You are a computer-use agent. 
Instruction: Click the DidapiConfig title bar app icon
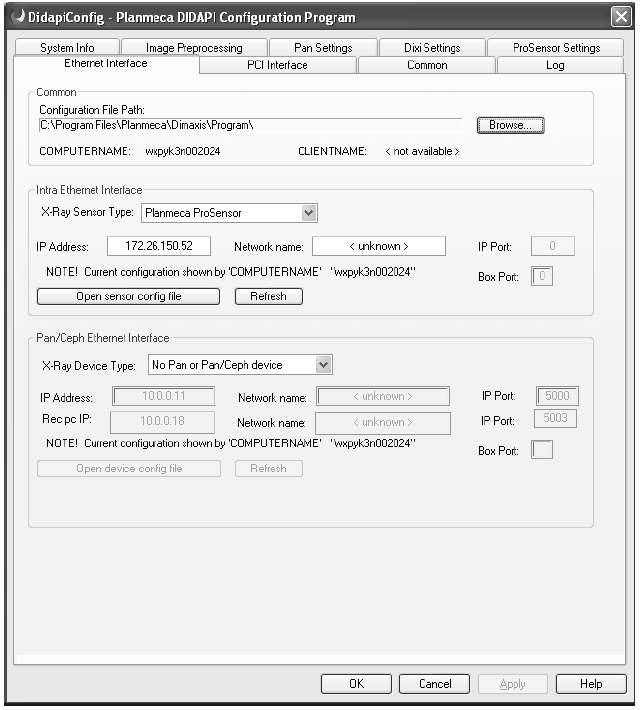(x=18, y=16)
